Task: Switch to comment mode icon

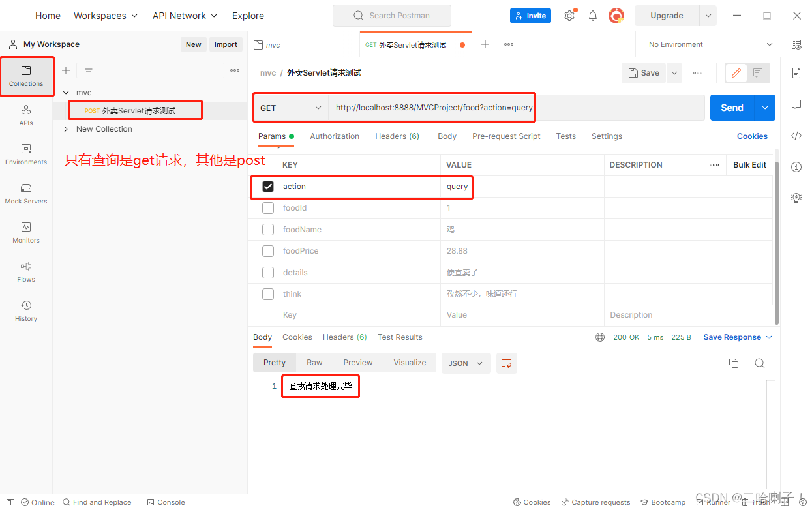Action: (758, 73)
